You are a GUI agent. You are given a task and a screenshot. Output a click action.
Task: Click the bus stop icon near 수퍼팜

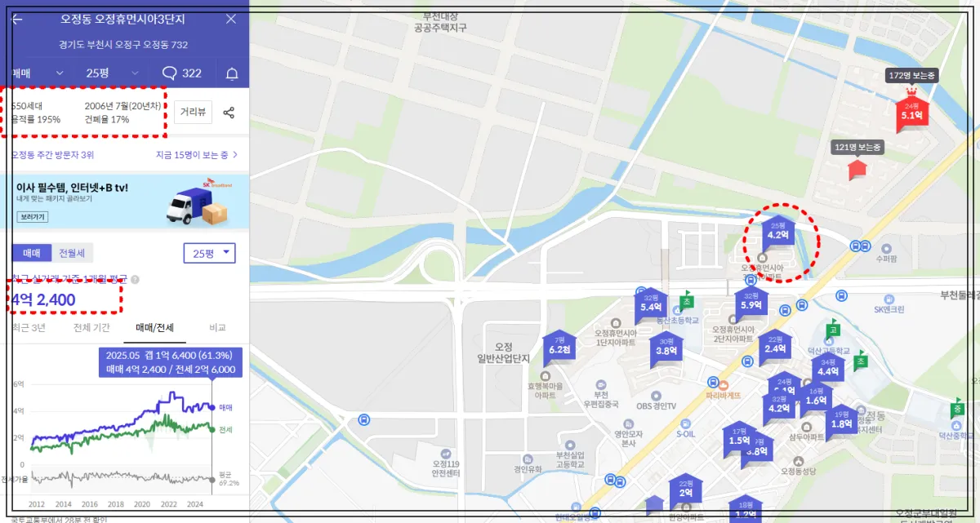pyautogui.click(x=855, y=246)
